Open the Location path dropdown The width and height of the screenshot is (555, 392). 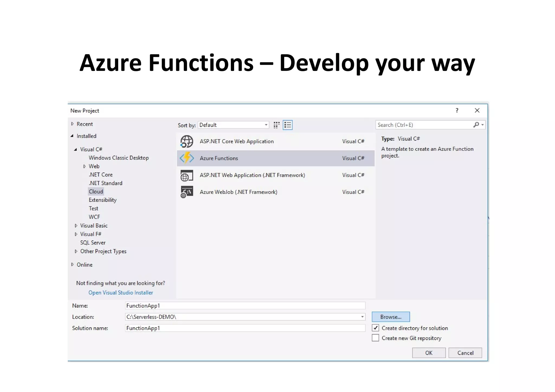pyautogui.click(x=362, y=317)
